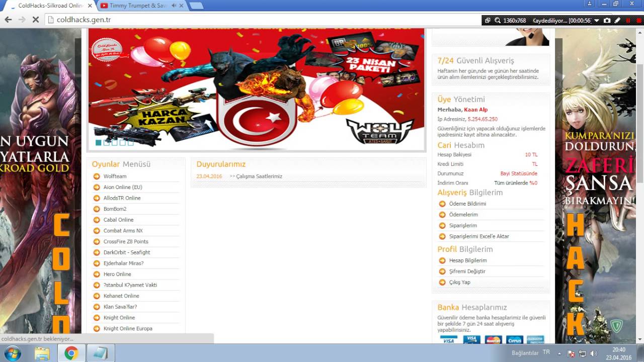
Task: Open Şifremi Değiştir link
Action: click(x=467, y=271)
